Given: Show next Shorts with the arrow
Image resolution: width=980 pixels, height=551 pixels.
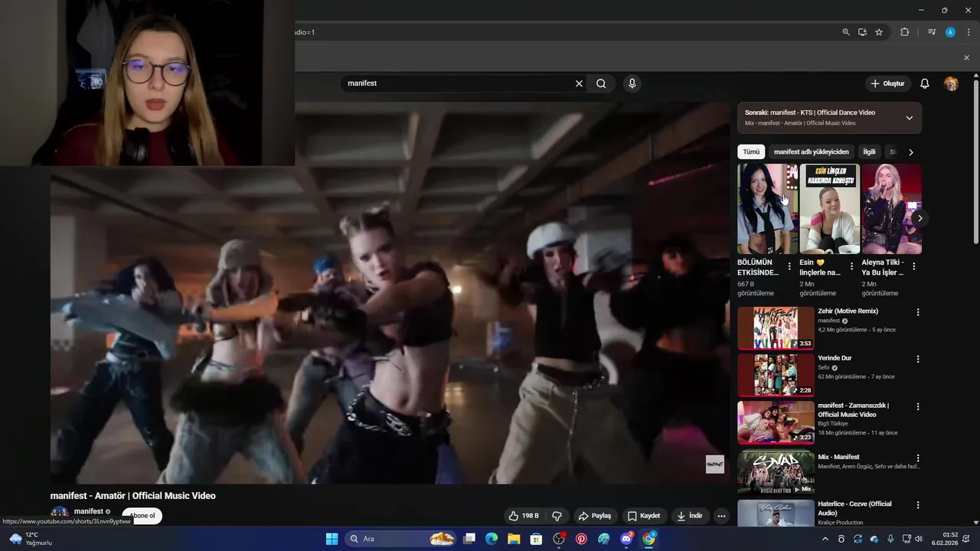Looking at the screenshot, I should [x=920, y=218].
